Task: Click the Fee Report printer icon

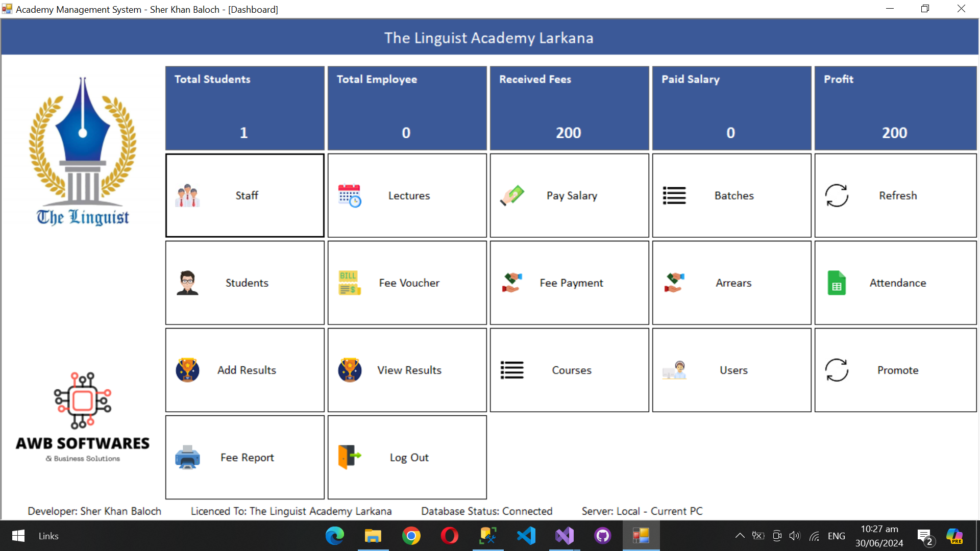Action: point(187,457)
